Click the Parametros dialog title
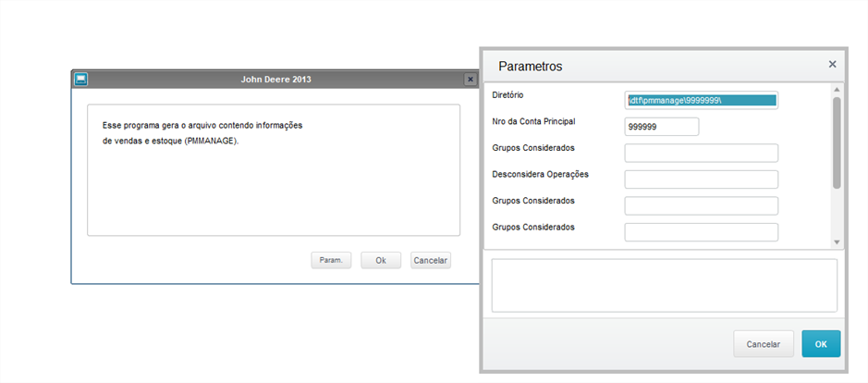 [531, 67]
